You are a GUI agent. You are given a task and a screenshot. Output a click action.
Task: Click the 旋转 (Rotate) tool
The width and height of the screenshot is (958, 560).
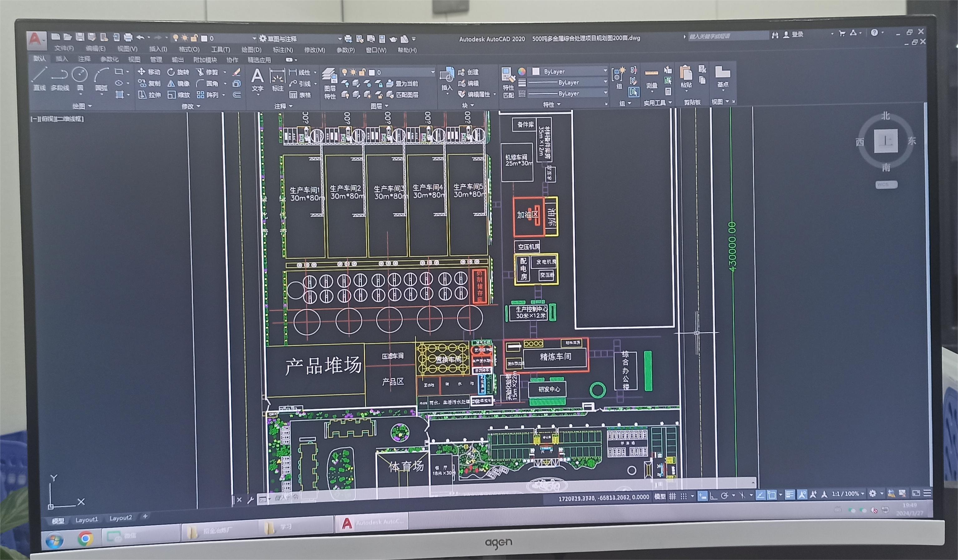[x=178, y=72]
